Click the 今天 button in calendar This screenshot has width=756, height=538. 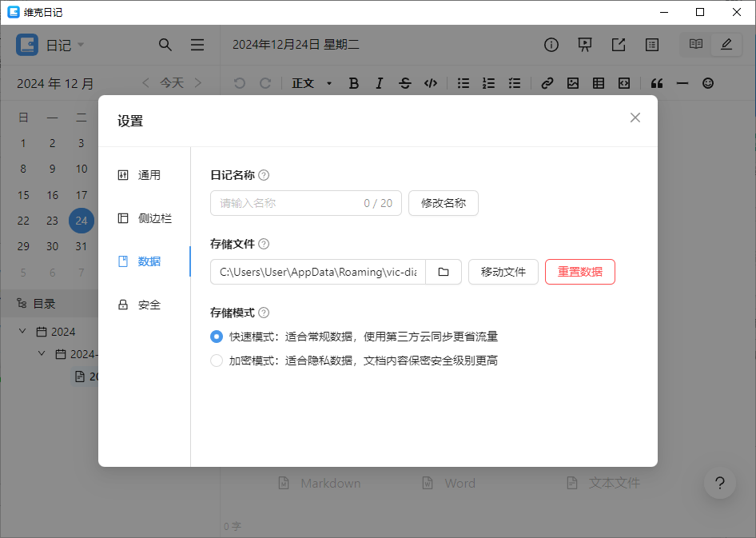[172, 83]
